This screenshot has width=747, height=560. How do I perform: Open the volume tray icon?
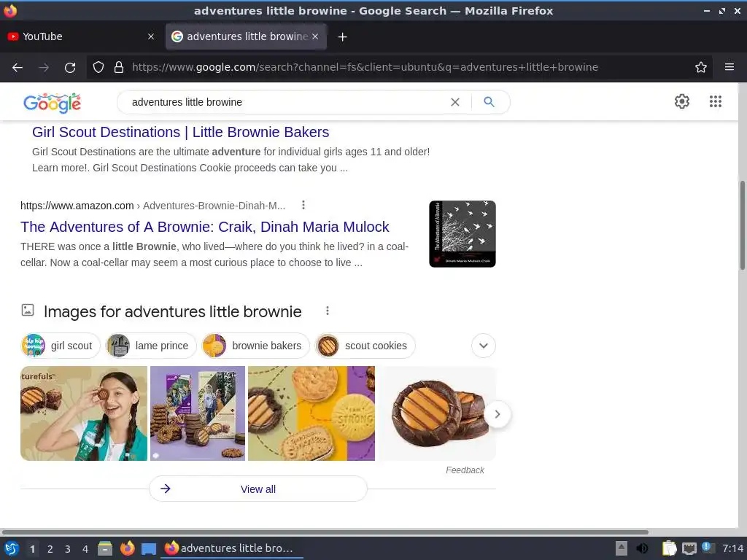point(642,548)
